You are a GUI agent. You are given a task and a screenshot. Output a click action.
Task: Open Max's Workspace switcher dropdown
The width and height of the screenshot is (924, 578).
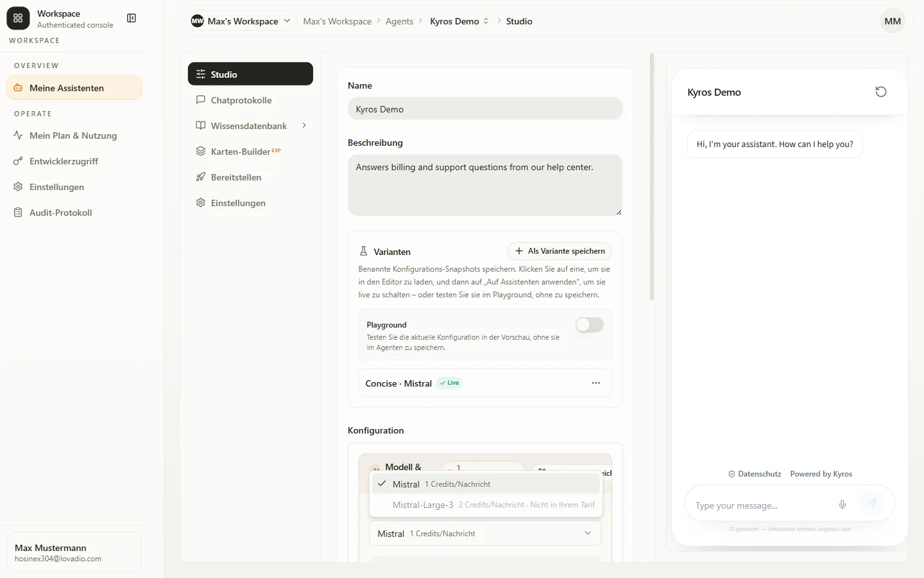point(241,21)
